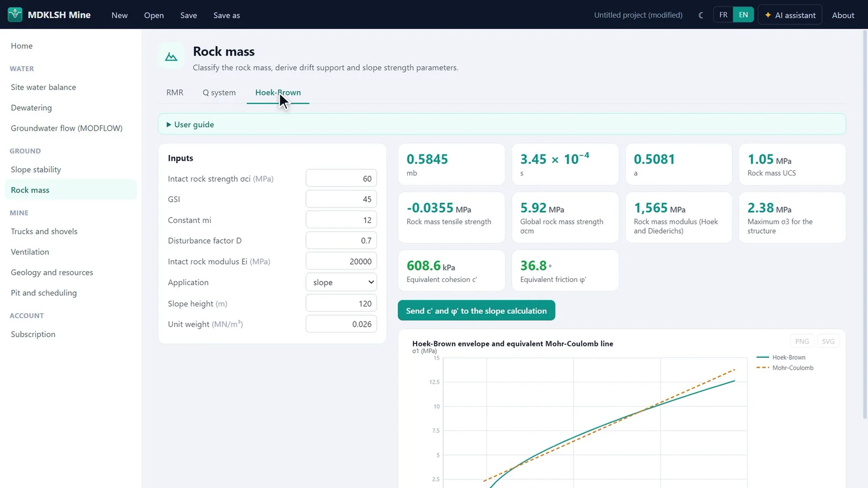The width and height of the screenshot is (868, 488).
Task: Toggle dark mode moon icon
Action: [x=701, y=15]
